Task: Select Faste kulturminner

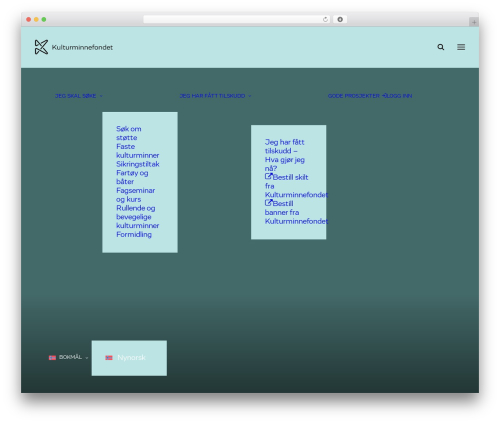Action: pos(137,151)
